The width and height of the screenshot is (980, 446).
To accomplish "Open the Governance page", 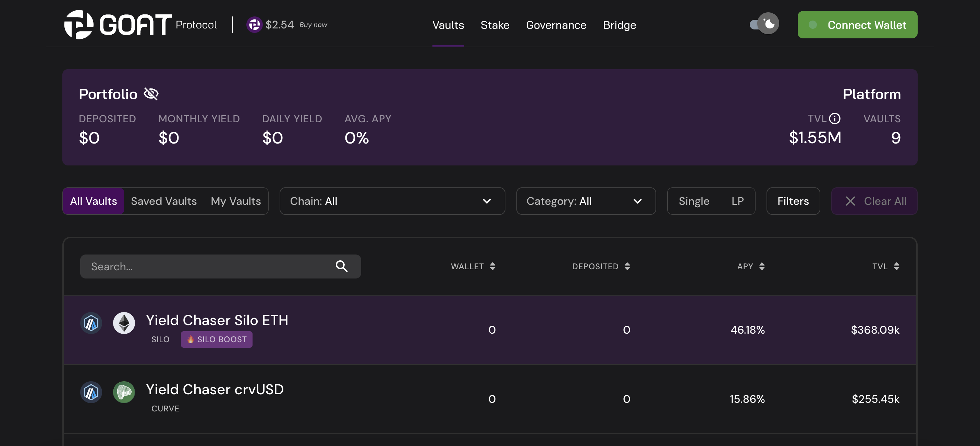I will 556,25.
